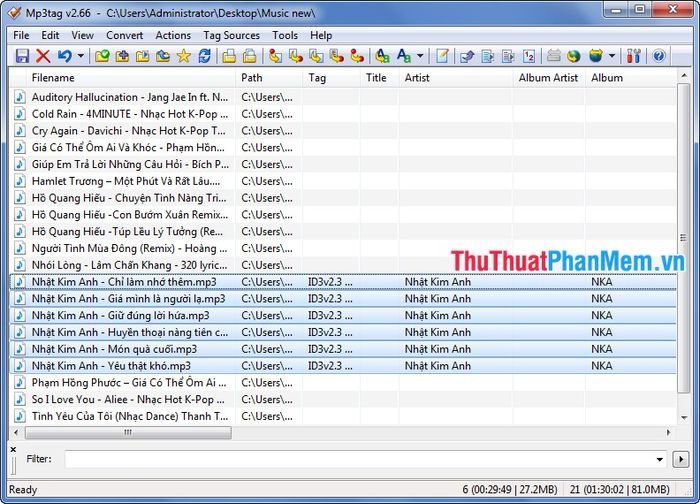The height and width of the screenshot is (504, 700).
Task: Click the Save tag floppy disk icon
Action: [x=22, y=56]
